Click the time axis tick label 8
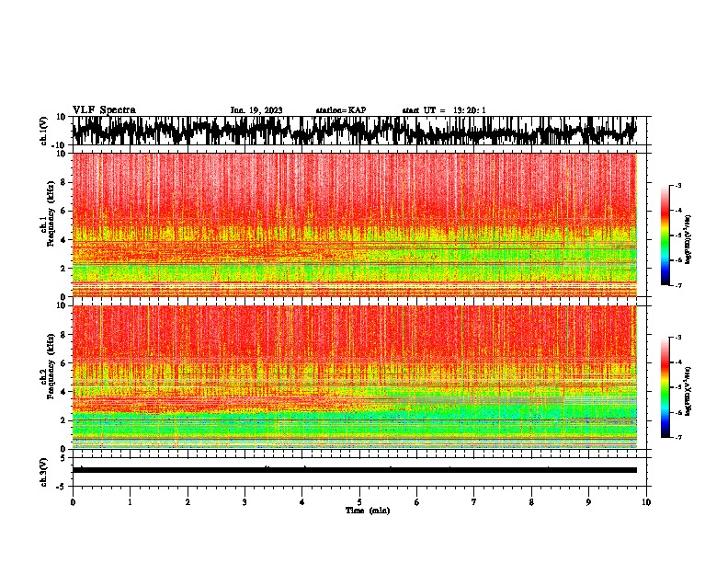This screenshot has width=728, height=563. tap(531, 502)
